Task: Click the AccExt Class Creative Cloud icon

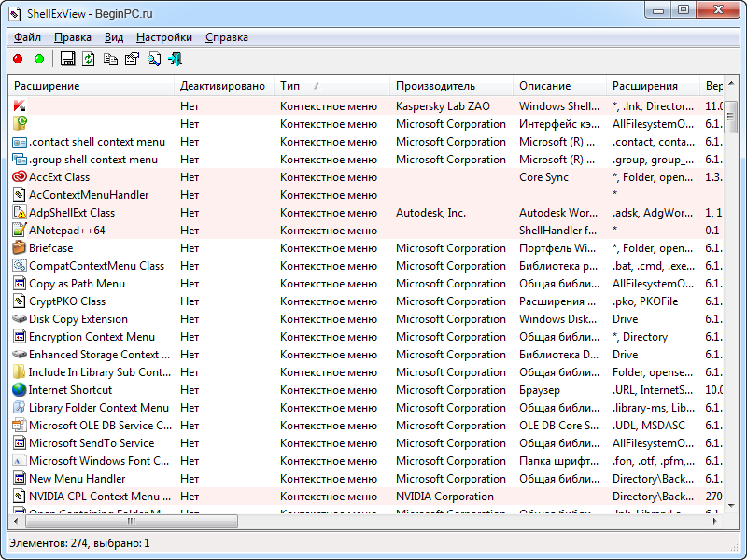Action: pos(20,177)
